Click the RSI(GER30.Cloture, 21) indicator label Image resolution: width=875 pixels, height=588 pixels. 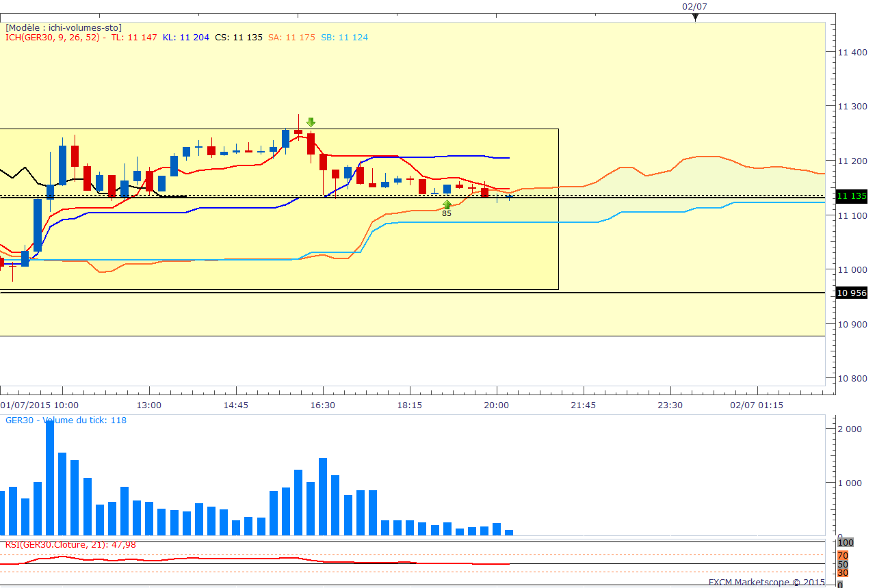pyautogui.click(x=70, y=544)
